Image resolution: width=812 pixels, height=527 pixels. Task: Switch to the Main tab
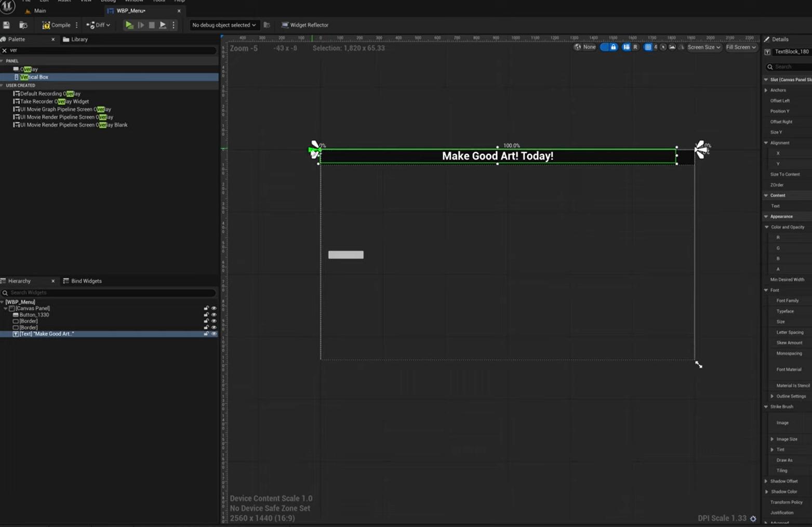pos(36,10)
